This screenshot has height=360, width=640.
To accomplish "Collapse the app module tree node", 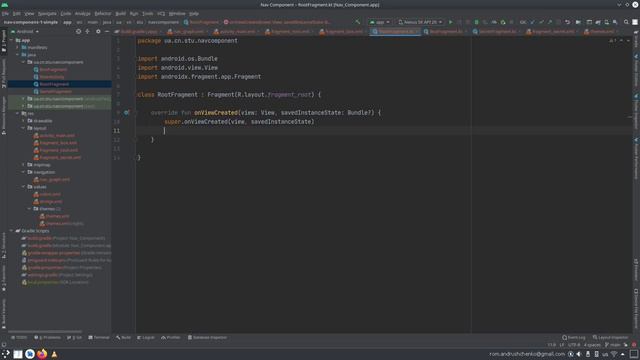I will (x=11, y=40).
